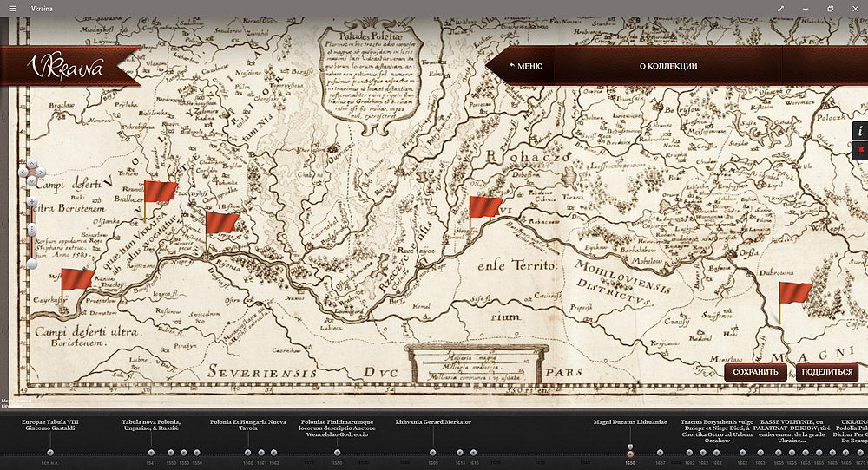Image resolution: width=868 pixels, height=470 pixels.
Task: Click the 'Tabula nova Polonia, Ungariae' title
Action: tap(151, 425)
